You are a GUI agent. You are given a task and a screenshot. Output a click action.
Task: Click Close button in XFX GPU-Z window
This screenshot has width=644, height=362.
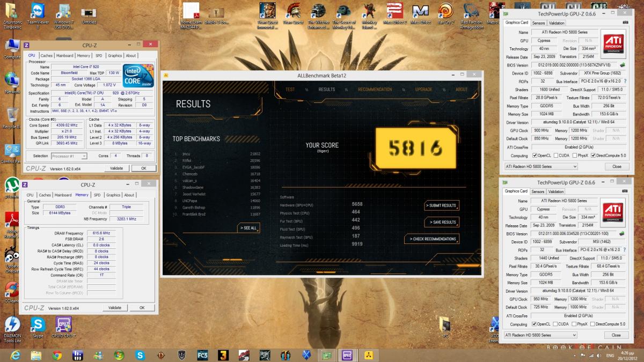pyautogui.click(x=617, y=166)
